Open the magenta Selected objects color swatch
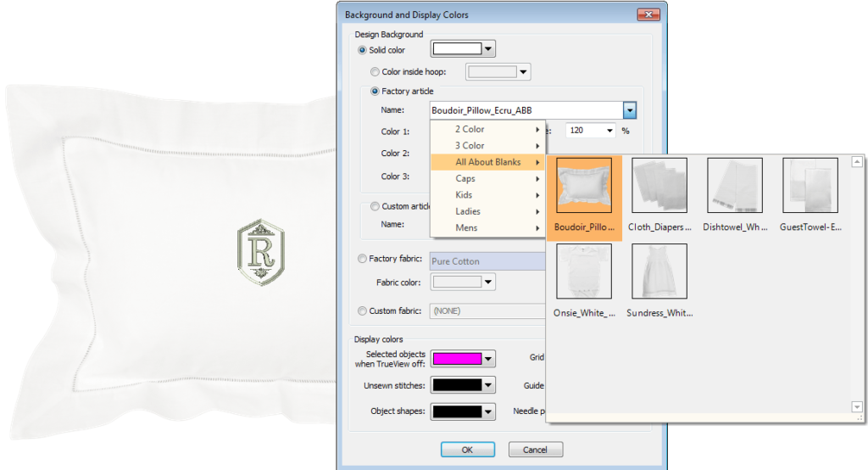The height and width of the screenshot is (470, 868). point(462,360)
